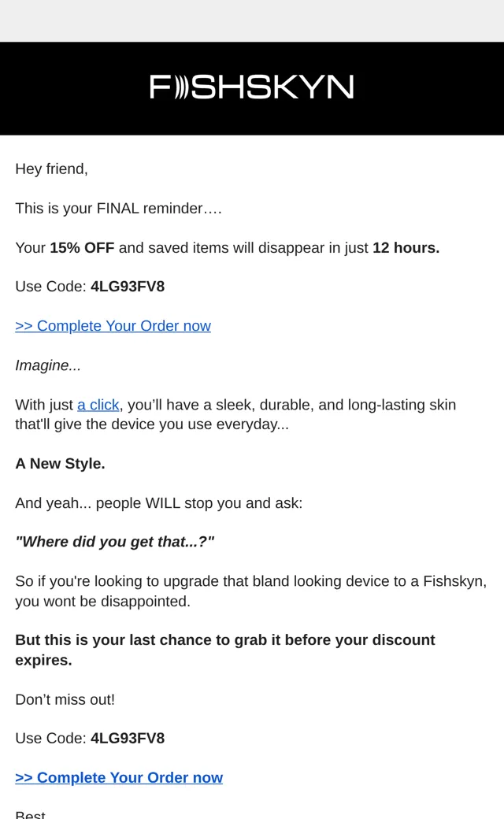Click the Best sign-off at the bottom
This screenshot has height=819, width=504.
[30, 815]
